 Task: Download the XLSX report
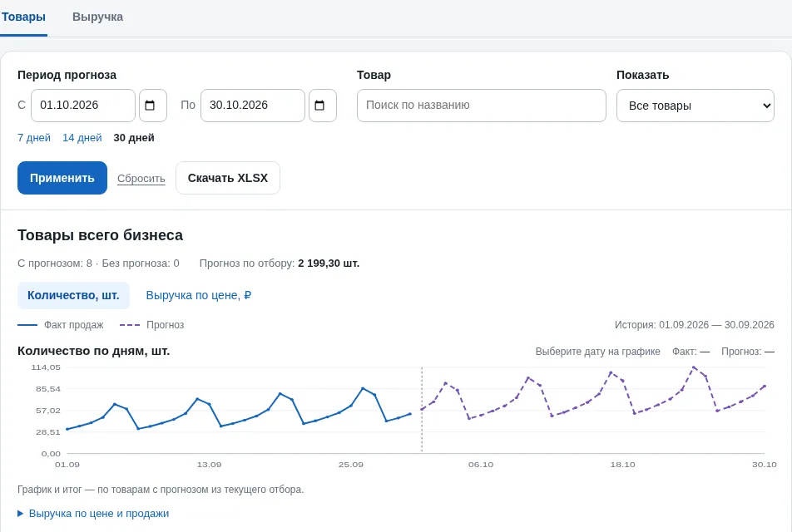pyautogui.click(x=228, y=178)
